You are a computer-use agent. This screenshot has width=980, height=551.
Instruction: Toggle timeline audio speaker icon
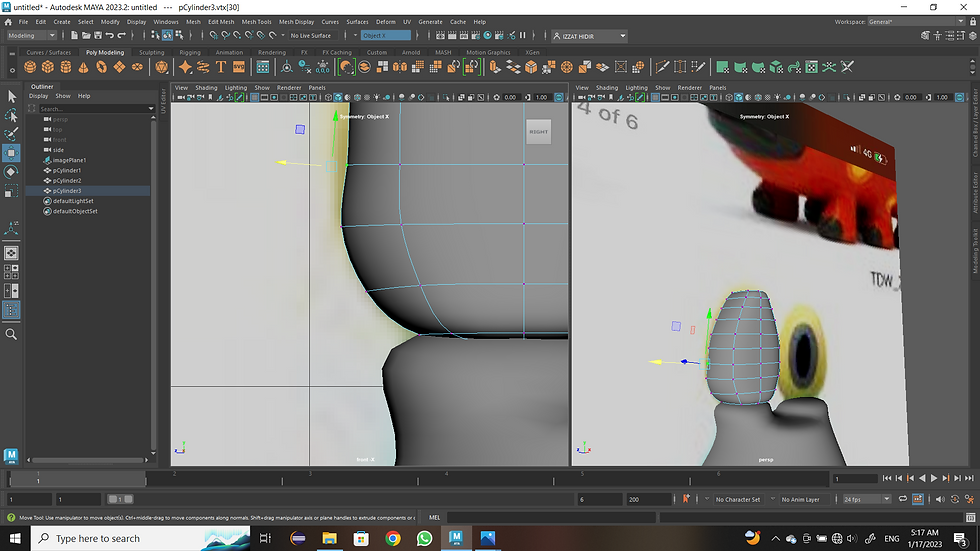(940, 499)
